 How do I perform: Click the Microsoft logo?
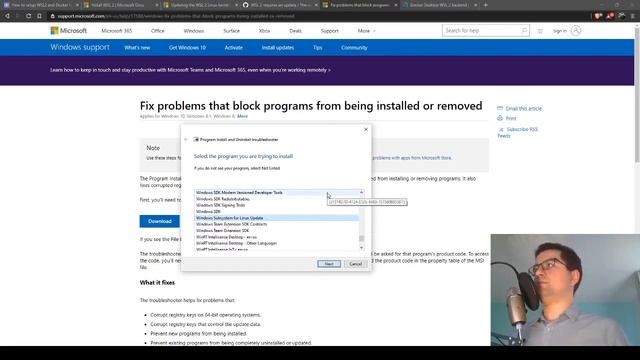(68, 31)
